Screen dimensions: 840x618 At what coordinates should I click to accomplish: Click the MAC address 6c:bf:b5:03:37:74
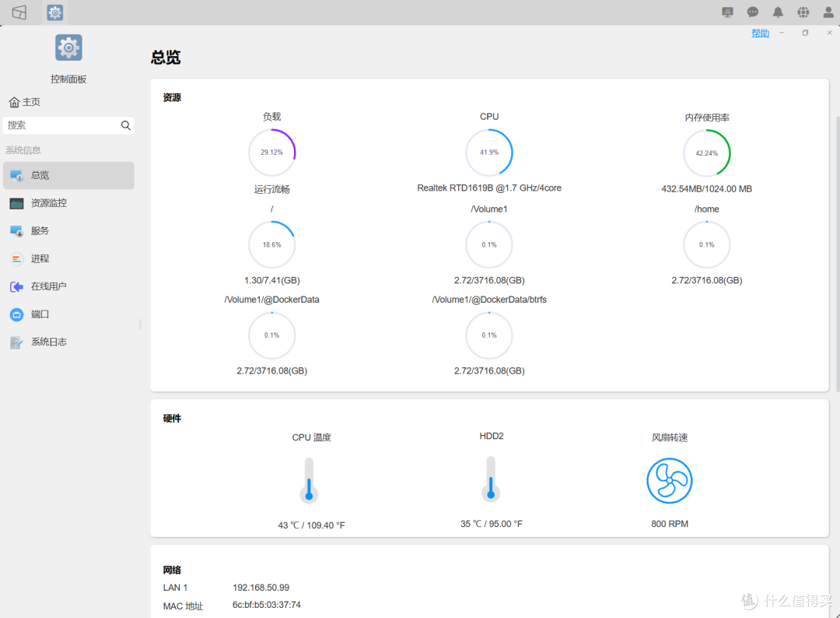[266, 605]
